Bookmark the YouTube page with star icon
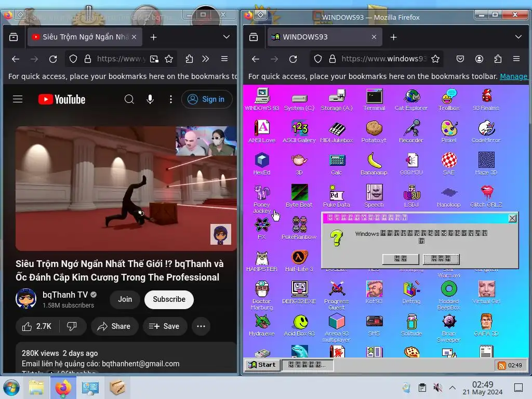This screenshot has height=399, width=532. tap(169, 59)
